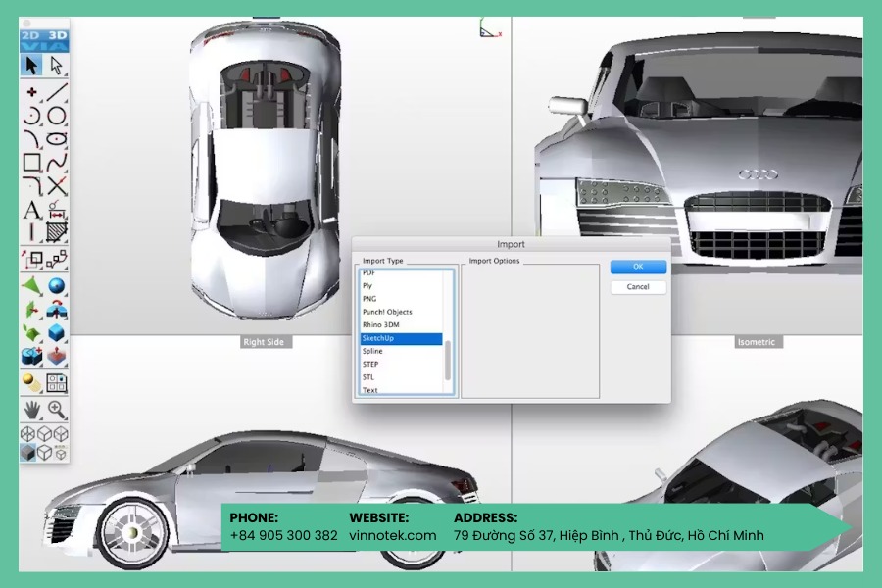
Task: Select the white arrow Deep Select tool
Action: pos(56,66)
